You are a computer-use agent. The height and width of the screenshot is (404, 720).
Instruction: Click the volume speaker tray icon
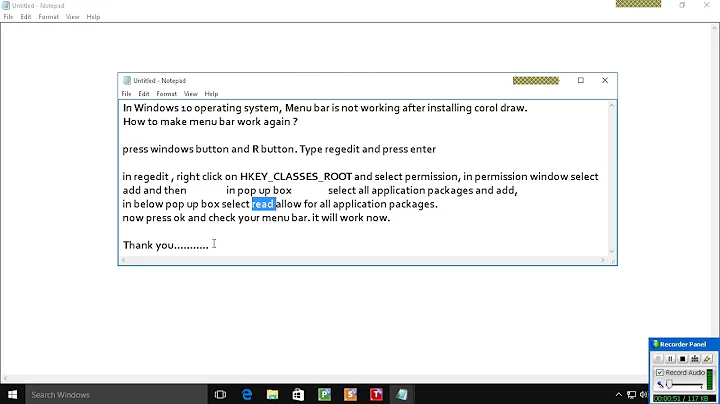643,394
